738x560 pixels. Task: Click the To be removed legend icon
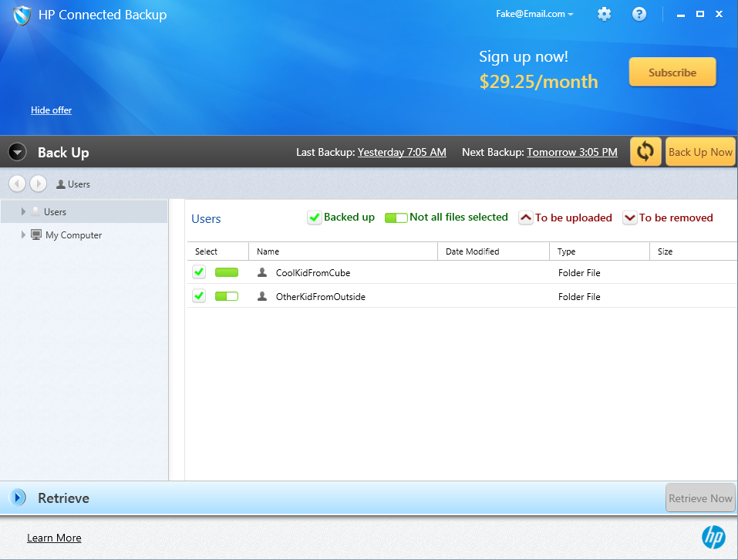630,218
